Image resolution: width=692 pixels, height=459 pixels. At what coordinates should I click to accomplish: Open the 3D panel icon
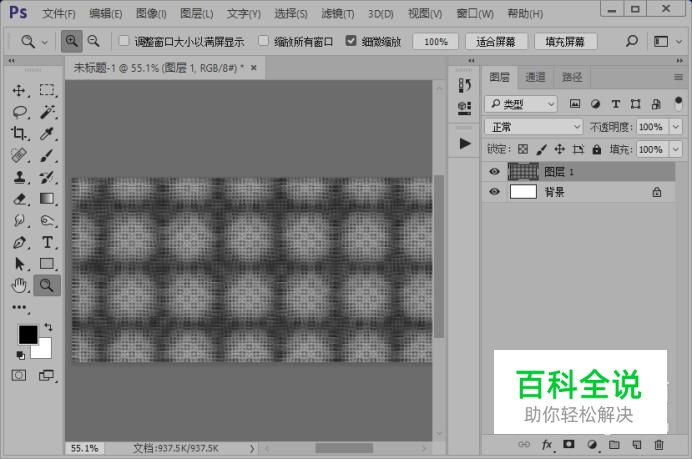pos(464,108)
